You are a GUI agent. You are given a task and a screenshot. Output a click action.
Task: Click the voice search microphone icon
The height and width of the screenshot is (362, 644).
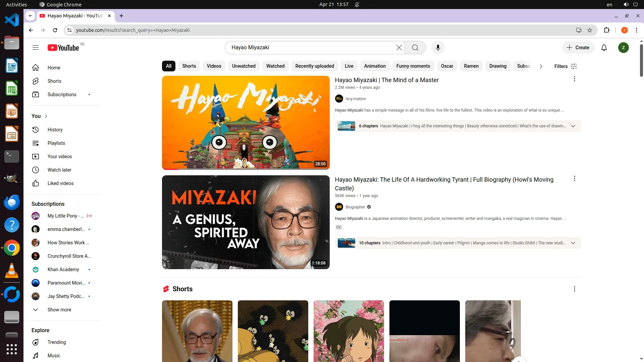438,48
